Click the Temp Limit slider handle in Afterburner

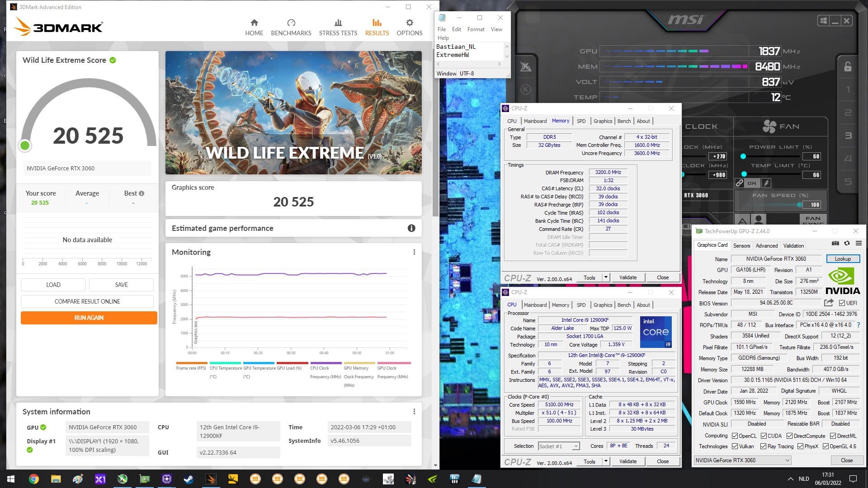click(744, 174)
